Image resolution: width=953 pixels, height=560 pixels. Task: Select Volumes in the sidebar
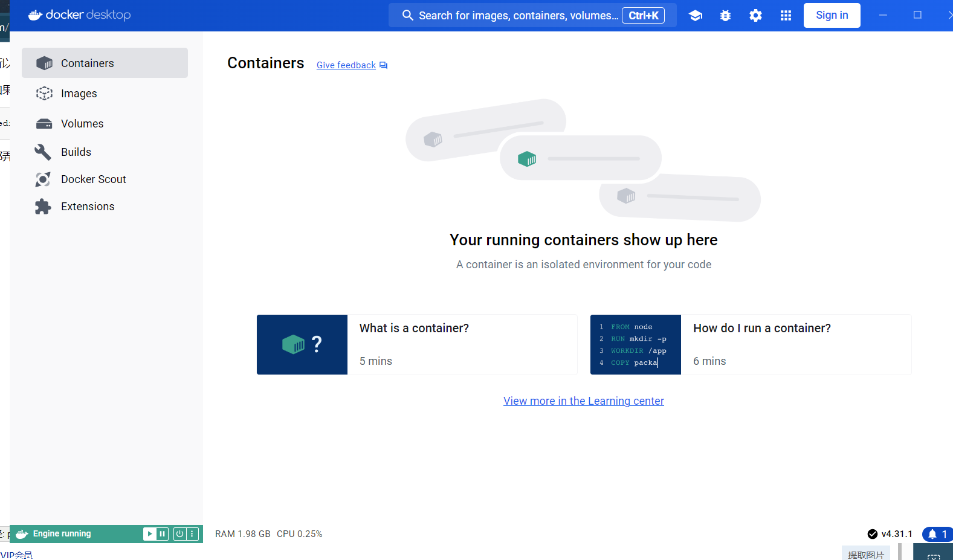coord(105,124)
